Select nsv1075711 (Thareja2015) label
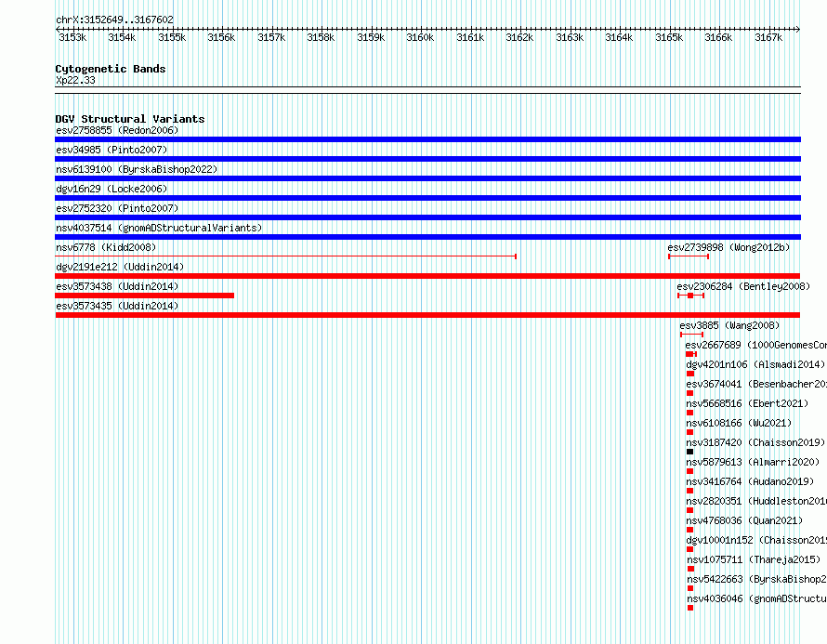 tap(754, 559)
